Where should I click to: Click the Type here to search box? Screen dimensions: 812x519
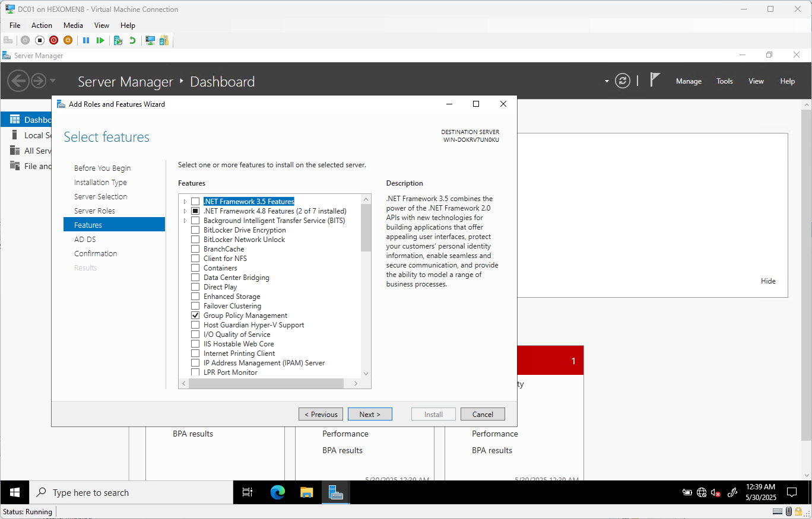point(131,492)
